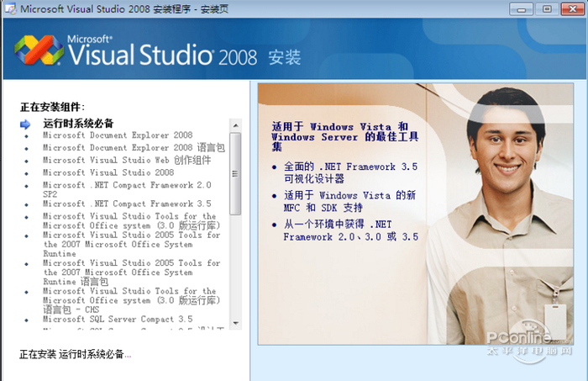
Task: Close the Visual Studio 2008 installer
Action: click(x=573, y=8)
